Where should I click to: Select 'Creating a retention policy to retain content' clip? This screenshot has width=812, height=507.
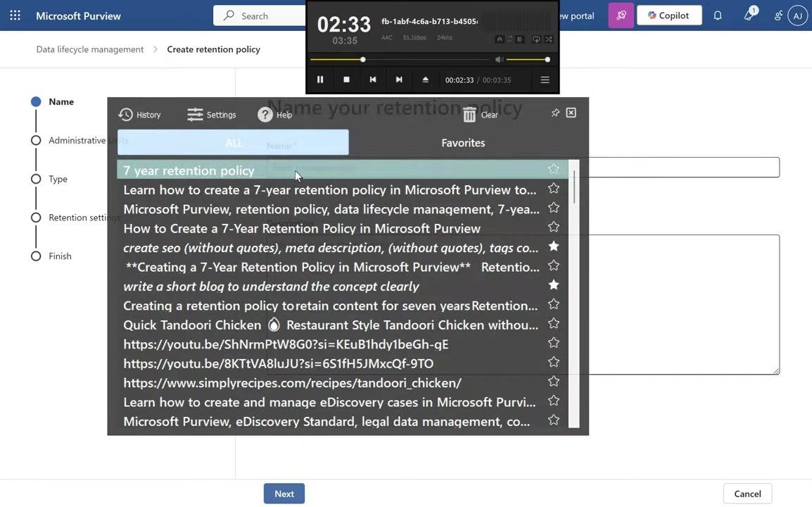point(331,306)
